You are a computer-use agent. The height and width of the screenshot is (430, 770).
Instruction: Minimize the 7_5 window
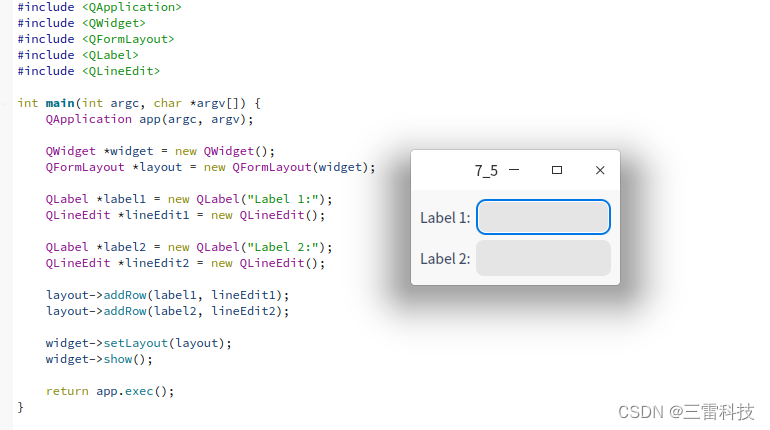514,170
